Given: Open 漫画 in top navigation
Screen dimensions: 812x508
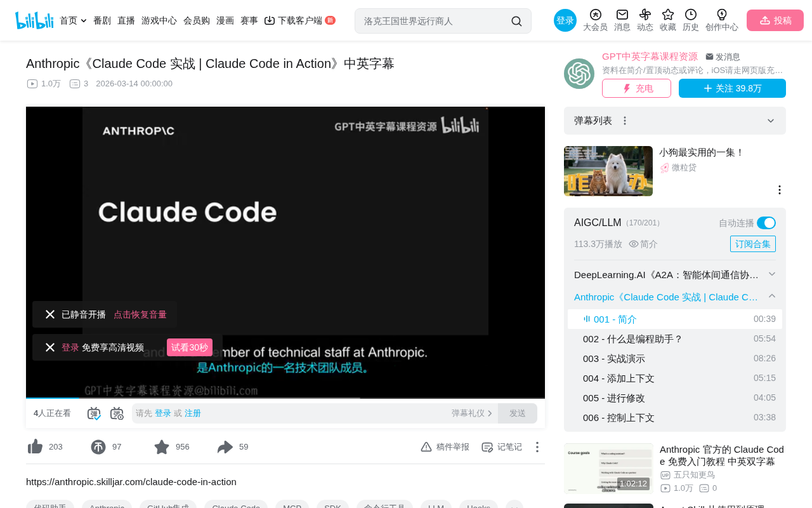Looking at the screenshot, I should pos(225,20).
